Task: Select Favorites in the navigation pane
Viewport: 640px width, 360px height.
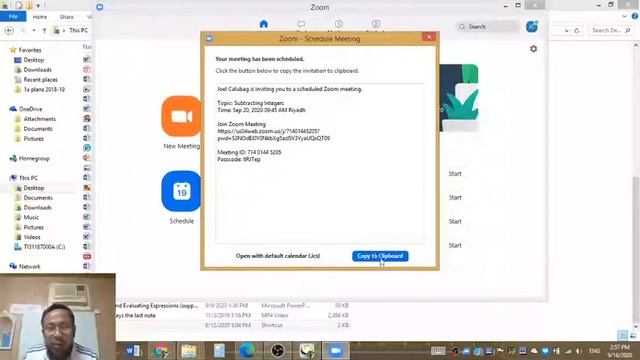Action: click(x=30, y=50)
